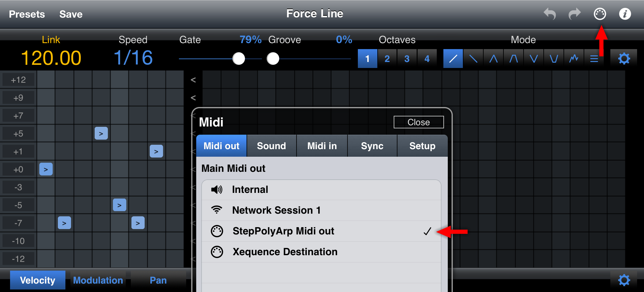Viewport: 644px width, 292px height.
Task: Redo with the forward arrow icon
Action: coord(575,14)
